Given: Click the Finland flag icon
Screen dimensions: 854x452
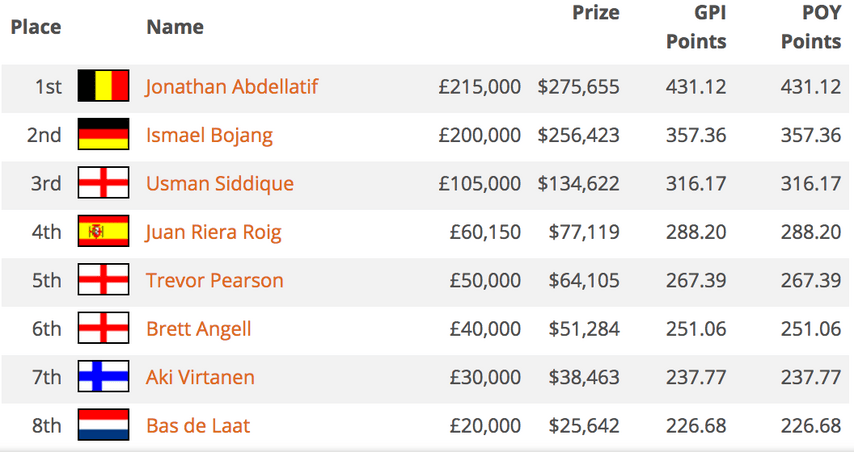Looking at the screenshot, I should click(103, 376).
